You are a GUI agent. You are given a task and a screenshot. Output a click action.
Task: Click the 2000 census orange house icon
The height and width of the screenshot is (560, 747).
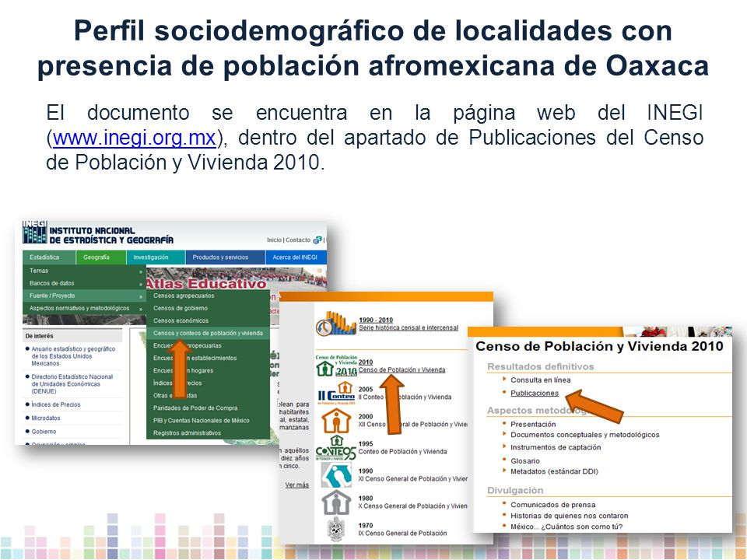tap(336, 421)
